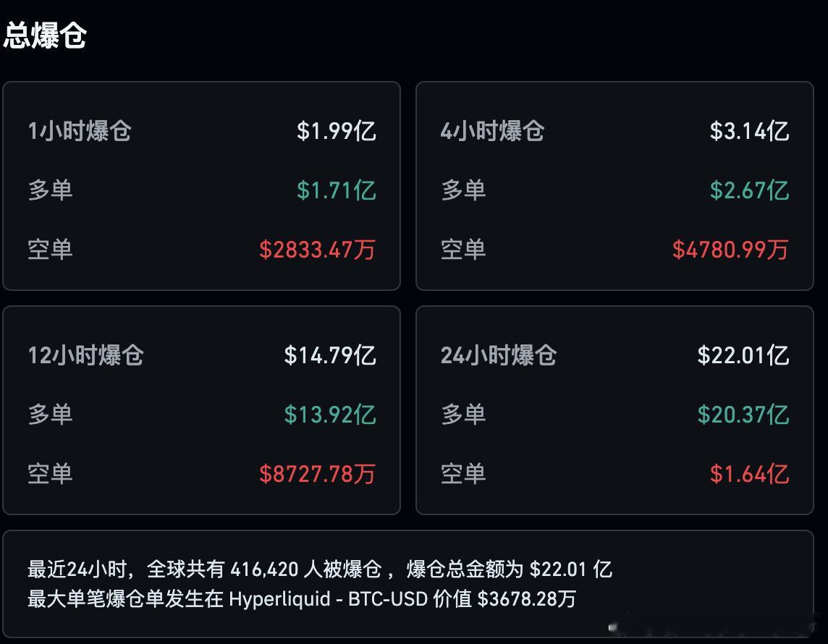Image resolution: width=828 pixels, height=644 pixels.
Task: Click the 多单 label in the 1-hour card
Action: [49, 190]
